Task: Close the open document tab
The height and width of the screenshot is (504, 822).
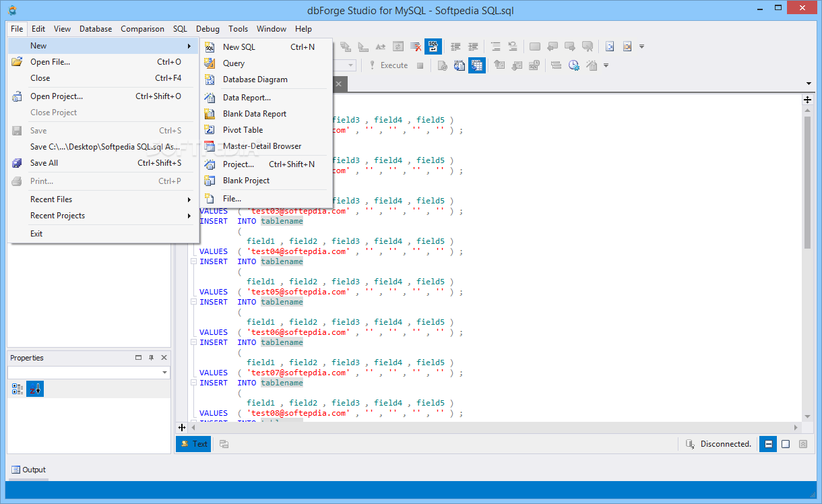Action: point(339,84)
